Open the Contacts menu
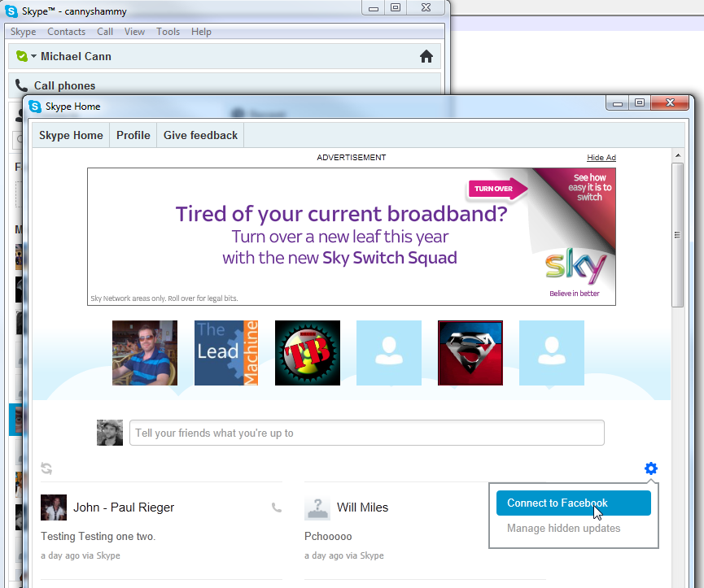This screenshot has height=588, width=704. pos(66,32)
